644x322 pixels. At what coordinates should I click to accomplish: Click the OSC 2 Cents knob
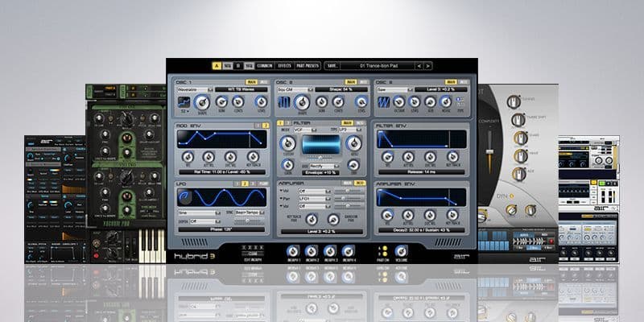click(338, 101)
